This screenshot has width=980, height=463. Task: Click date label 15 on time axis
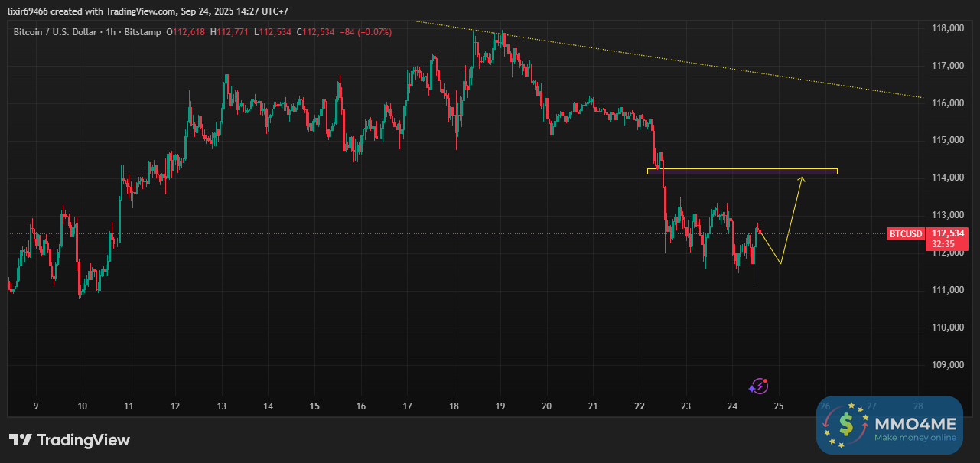coord(314,406)
